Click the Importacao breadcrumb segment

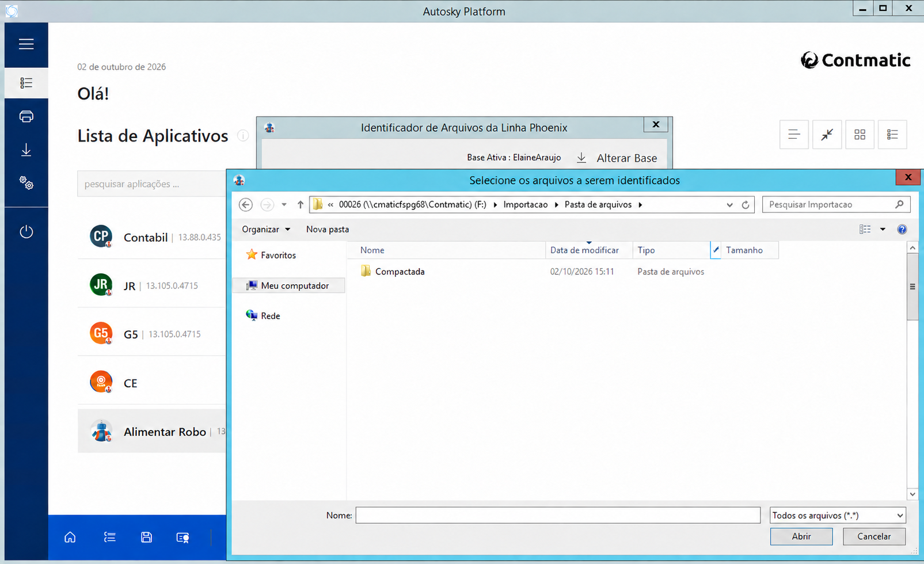526,205
